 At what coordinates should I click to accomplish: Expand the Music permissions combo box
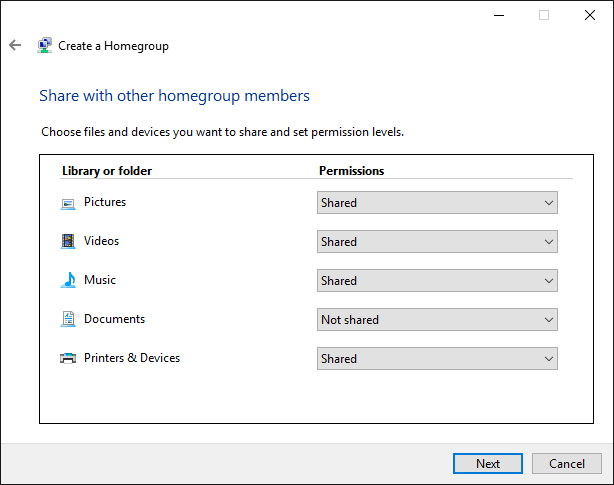(437, 281)
